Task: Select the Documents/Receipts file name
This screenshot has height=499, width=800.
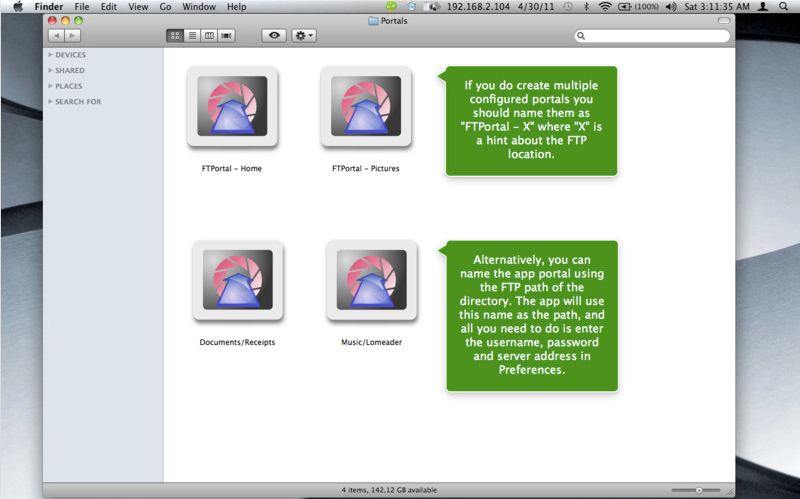Action: pos(237,342)
